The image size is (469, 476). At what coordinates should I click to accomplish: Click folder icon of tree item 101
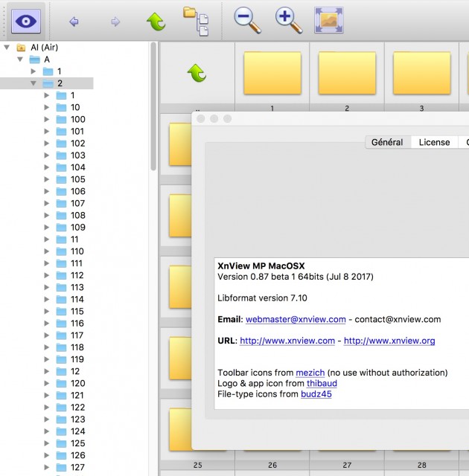(x=61, y=132)
